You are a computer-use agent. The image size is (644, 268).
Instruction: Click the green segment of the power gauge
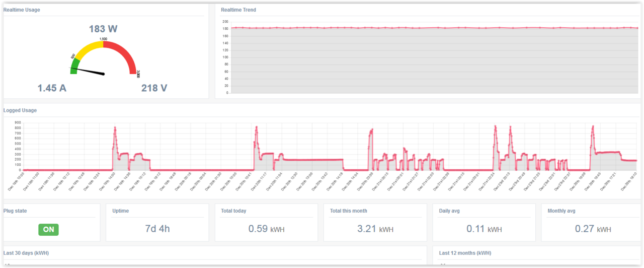pos(74,66)
